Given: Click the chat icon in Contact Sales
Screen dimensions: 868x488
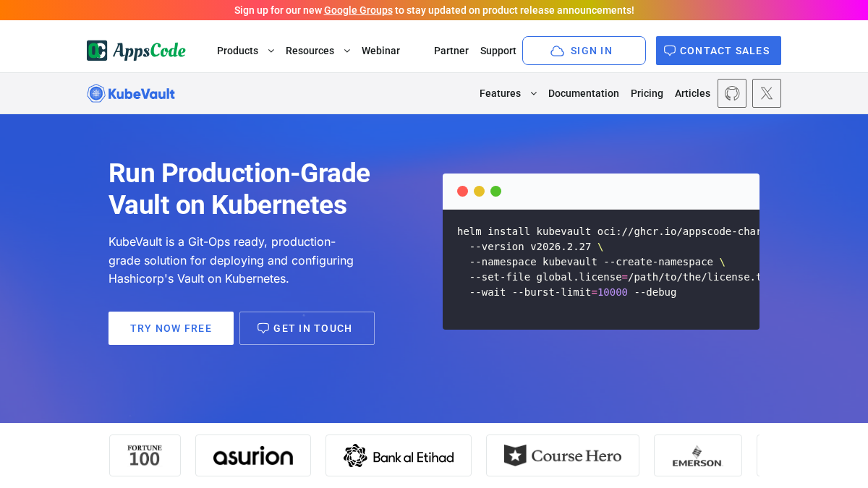Looking at the screenshot, I should click(x=670, y=51).
